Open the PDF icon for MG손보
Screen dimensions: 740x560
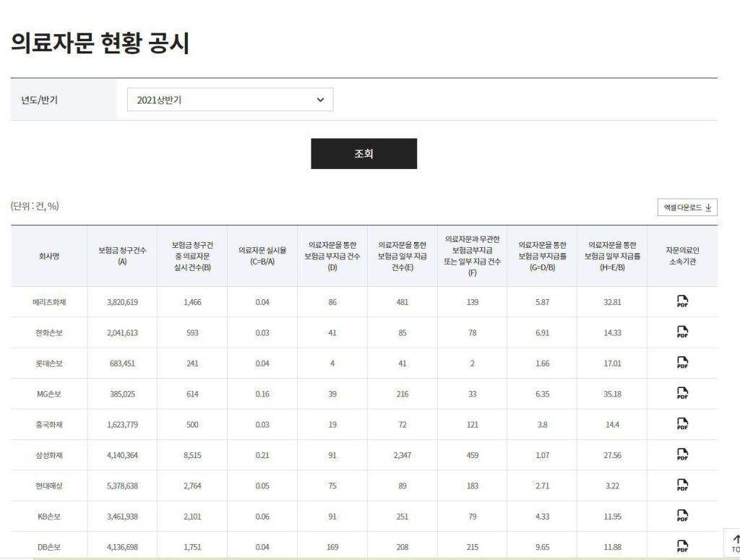click(x=682, y=394)
